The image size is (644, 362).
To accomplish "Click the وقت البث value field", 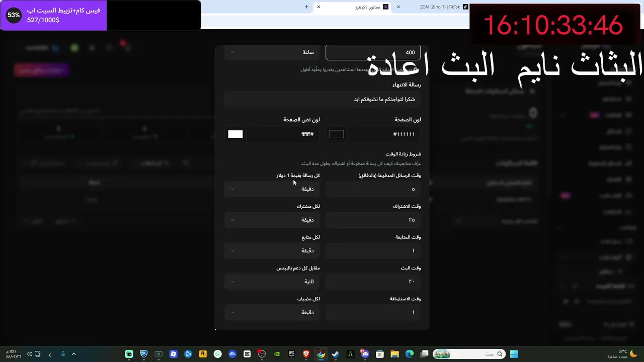I will click(373, 282).
